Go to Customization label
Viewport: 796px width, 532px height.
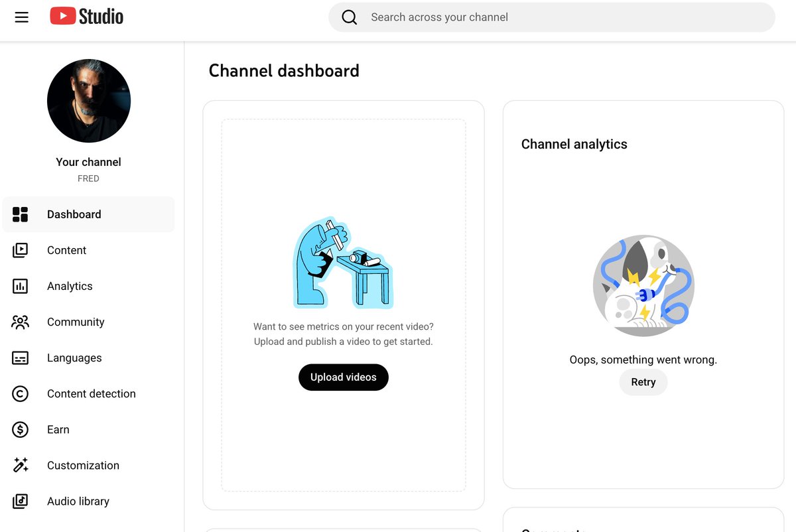pos(83,465)
